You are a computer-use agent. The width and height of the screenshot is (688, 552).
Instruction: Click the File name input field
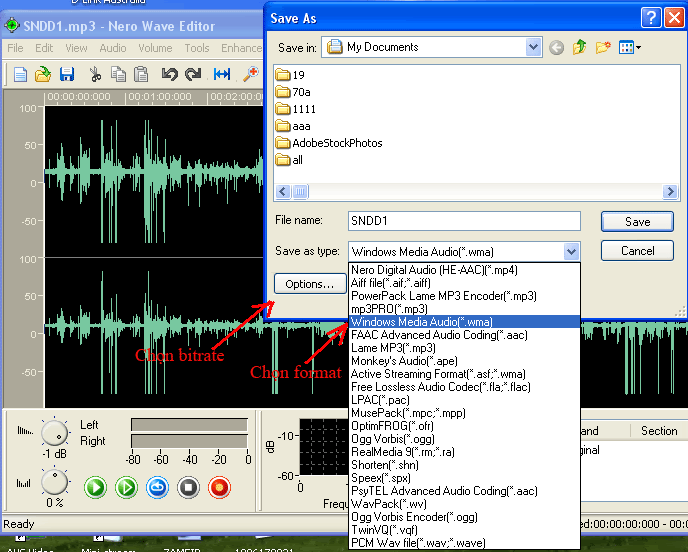464,221
